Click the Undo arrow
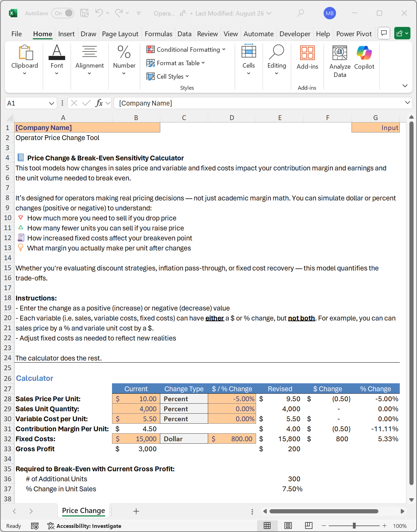This screenshot has width=417, height=532. (99, 13)
